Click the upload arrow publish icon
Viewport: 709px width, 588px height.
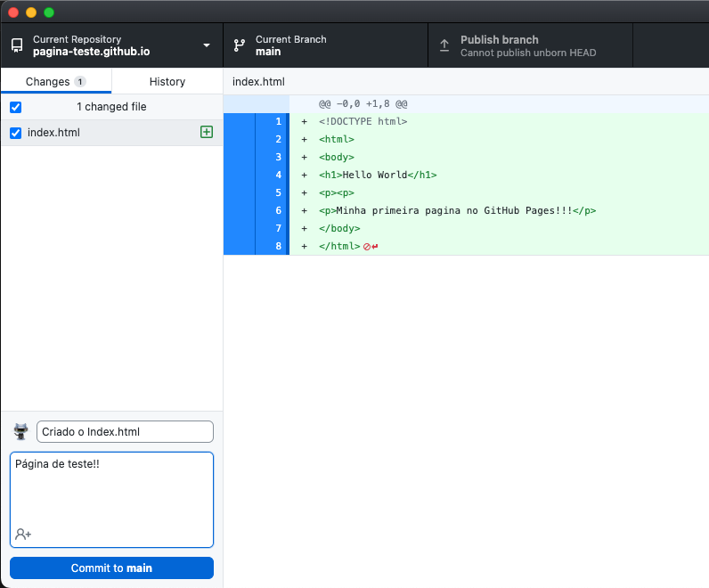tap(444, 45)
